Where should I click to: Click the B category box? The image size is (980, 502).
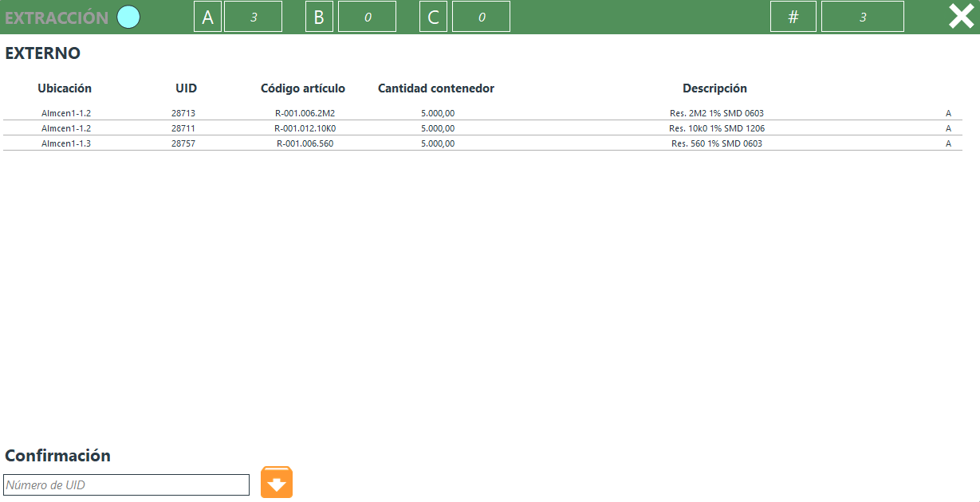click(x=319, y=17)
